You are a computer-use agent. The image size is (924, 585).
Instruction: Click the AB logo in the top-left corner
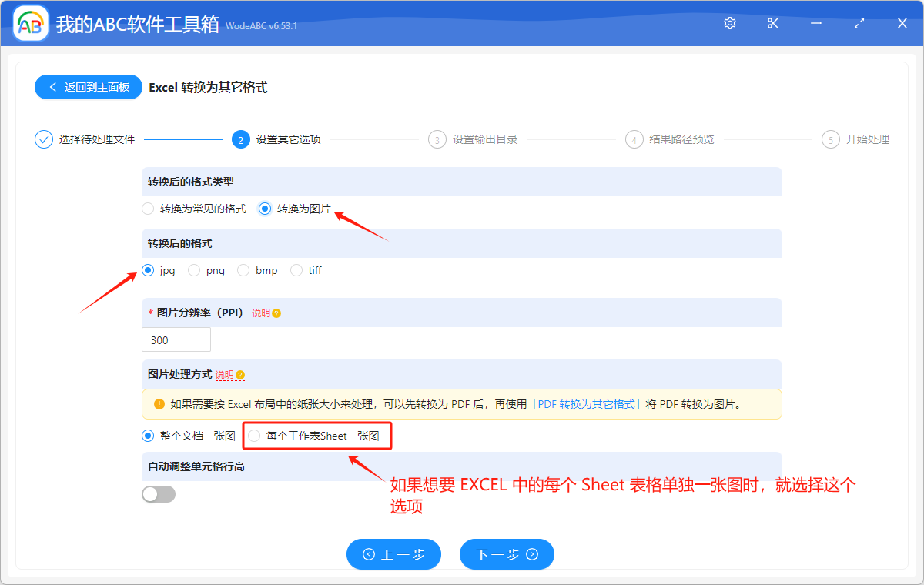pyautogui.click(x=30, y=22)
